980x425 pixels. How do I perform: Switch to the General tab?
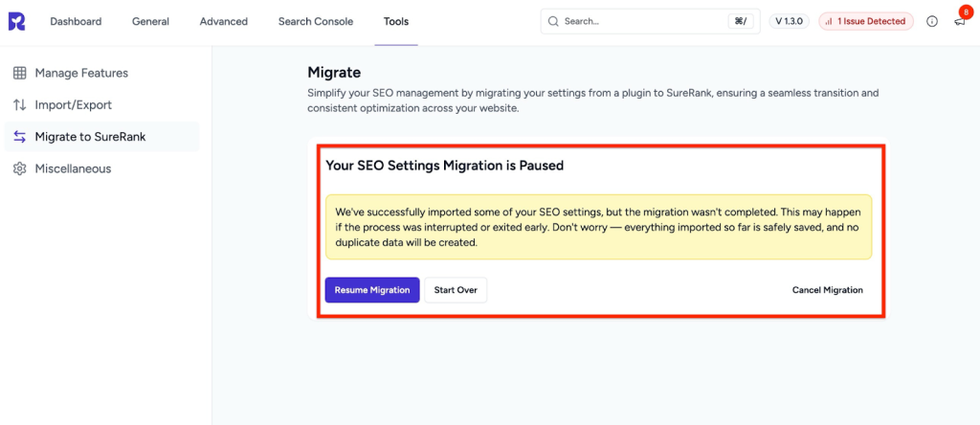[150, 21]
